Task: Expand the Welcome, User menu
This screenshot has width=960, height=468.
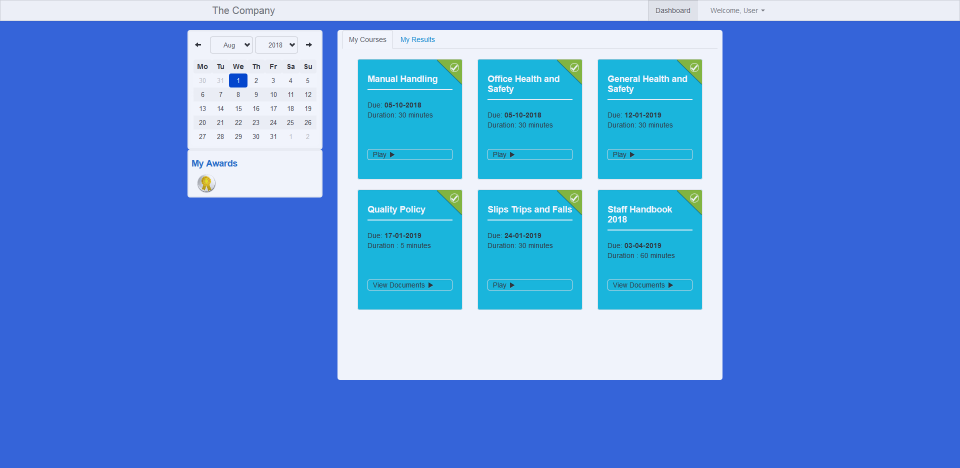Action: tap(737, 10)
